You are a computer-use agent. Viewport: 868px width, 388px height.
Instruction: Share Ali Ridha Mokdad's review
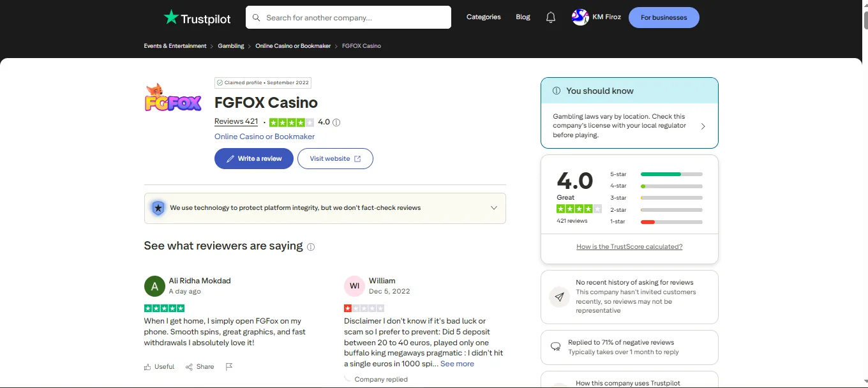coord(200,367)
